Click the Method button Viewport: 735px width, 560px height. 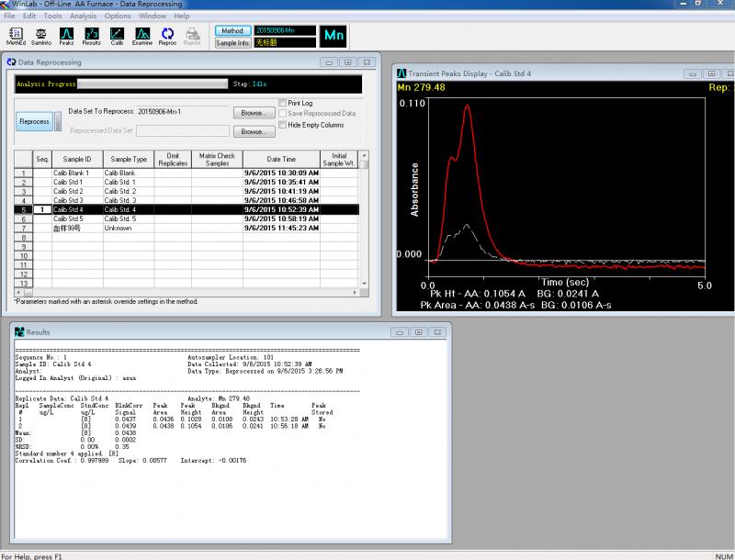232,30
